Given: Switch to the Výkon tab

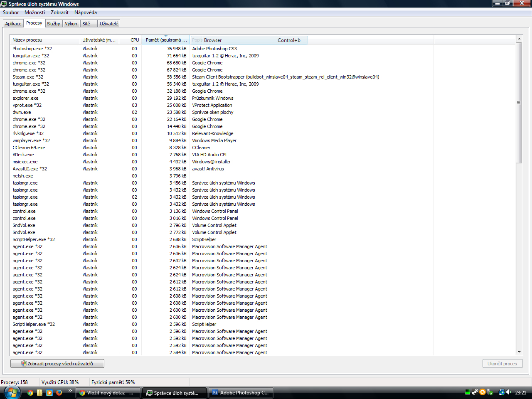Looking at the screenshot, I should coord(71,24).
